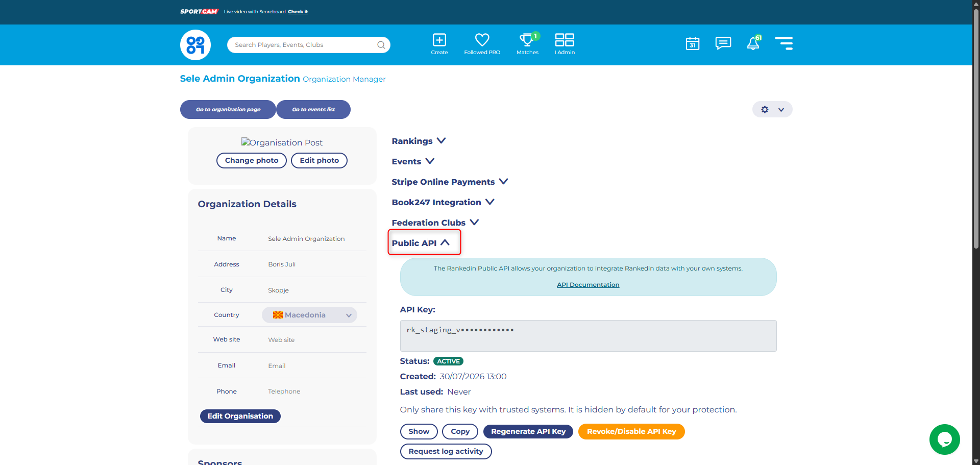Click the Organization Manager label
Screen dimensions: 980x465
344,79
